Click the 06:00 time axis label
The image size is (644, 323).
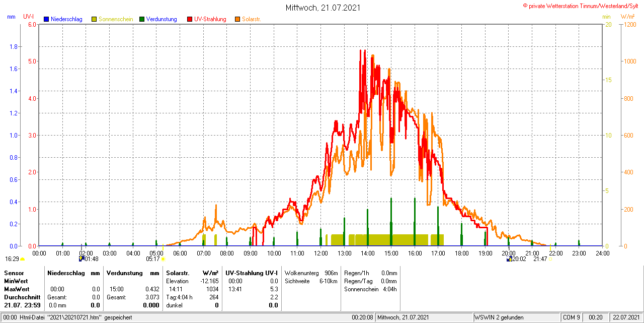pyautogui.click(x=180, y=253)
